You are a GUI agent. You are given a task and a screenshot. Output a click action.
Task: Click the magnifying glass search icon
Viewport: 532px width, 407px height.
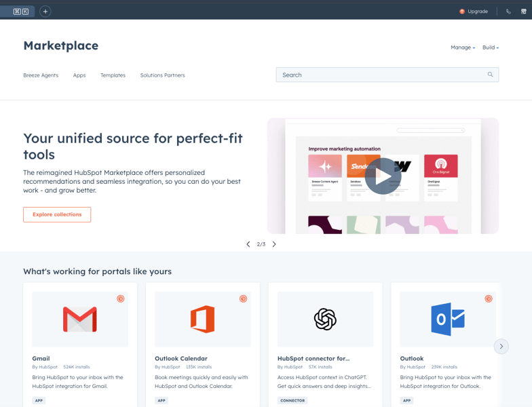(490, 75)
